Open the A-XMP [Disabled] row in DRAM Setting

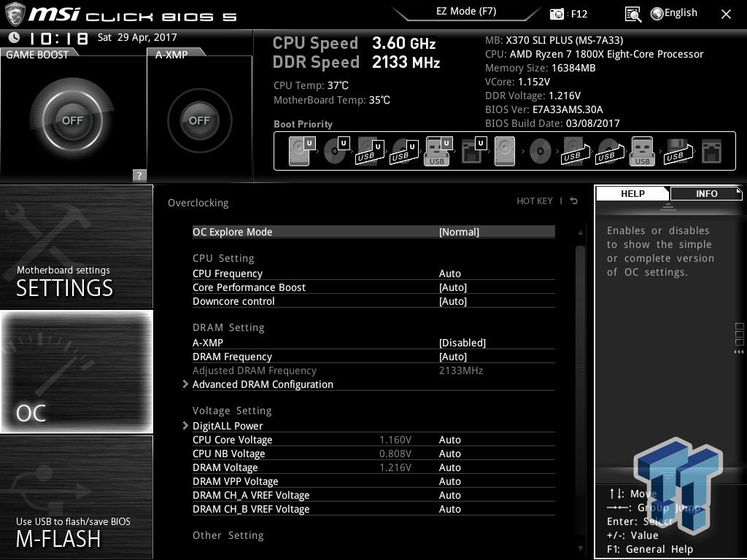tap(373, 343)
